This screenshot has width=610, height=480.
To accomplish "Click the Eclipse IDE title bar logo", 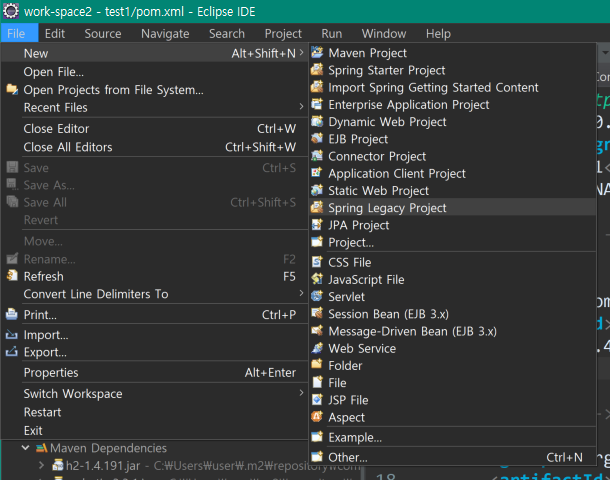I will coord(11,11).
